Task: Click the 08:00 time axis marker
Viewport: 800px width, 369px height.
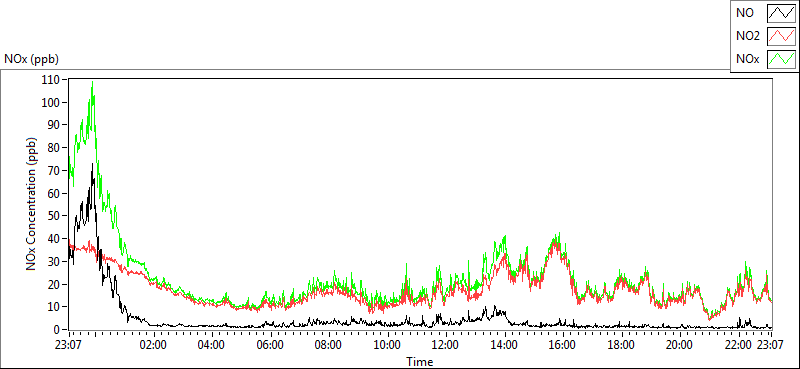Action: pyautogui.click(x=329, y=345)
